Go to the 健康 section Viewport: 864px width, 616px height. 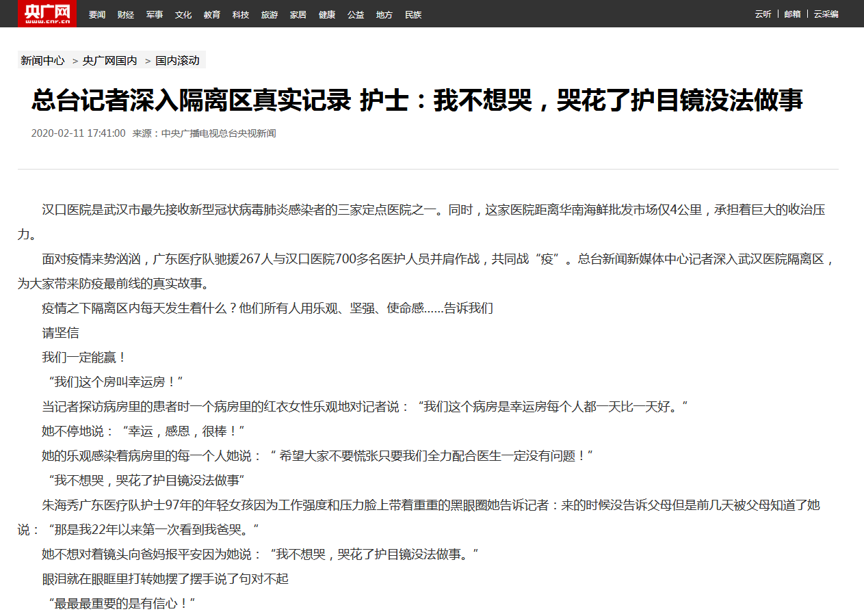[327, 14]
